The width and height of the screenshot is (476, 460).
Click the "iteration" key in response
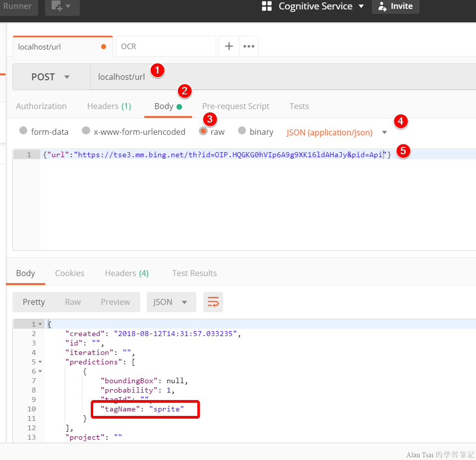click(89, 352)
